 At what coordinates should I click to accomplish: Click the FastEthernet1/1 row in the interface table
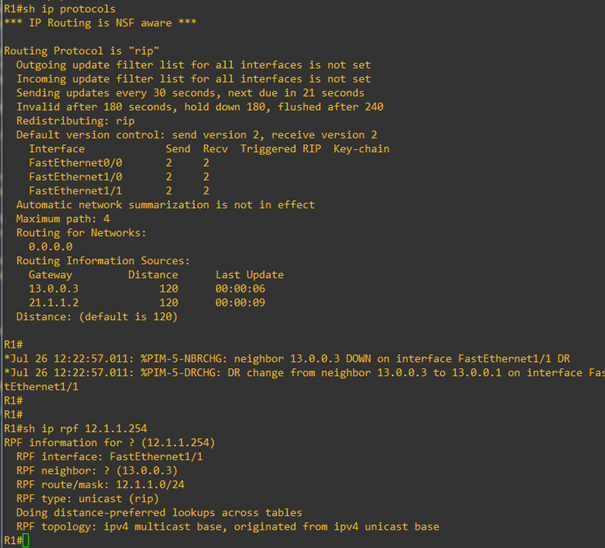(119, 191)
